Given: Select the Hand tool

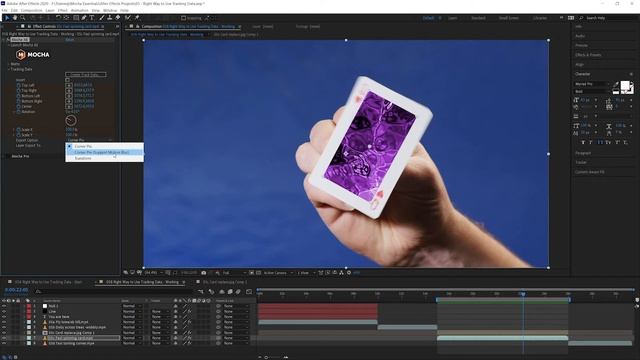Looking at the screenshot, I should pyautogui.click(x=15, y=18).
